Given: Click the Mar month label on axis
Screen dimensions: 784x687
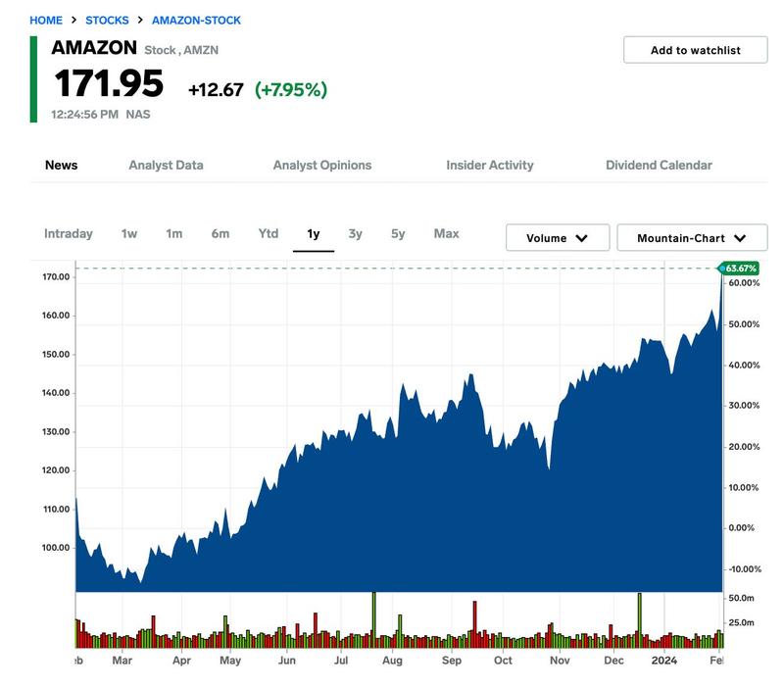Looking at the screenshot, I should click(x=122, y=661).
